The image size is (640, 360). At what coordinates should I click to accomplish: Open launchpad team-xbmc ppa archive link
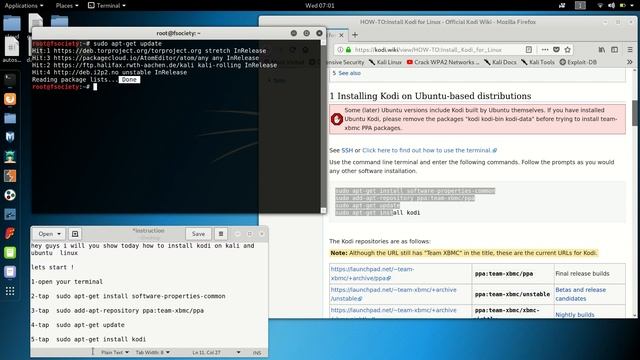(x=372, y=273)
